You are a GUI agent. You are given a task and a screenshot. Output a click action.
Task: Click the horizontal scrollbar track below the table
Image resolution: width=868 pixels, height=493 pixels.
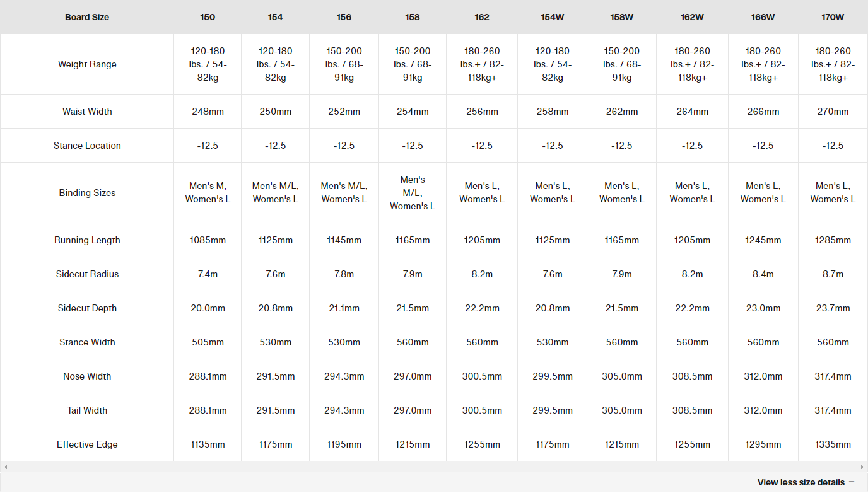[x=434, y=467]
